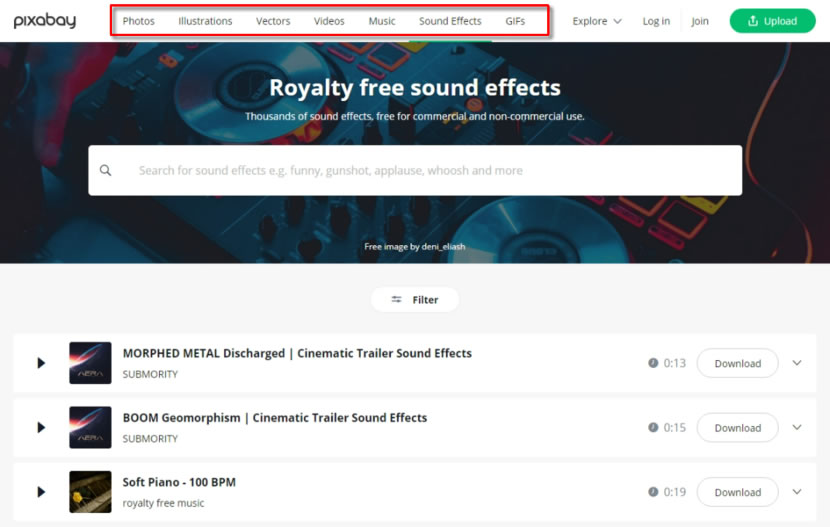Viewport: 830px width, 527px height.
Task: Open the Soft Piano cover thumbnail
Action: [91, 492]
